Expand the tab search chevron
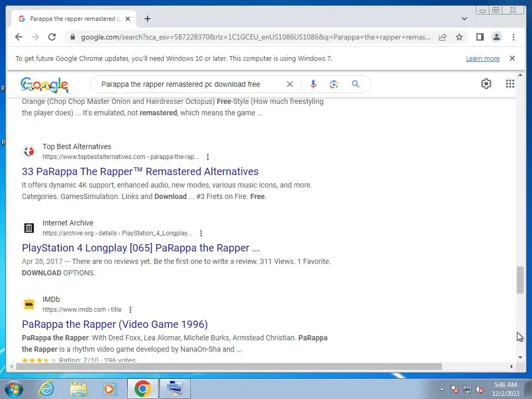This screenshot has width=532, height=399. pyautogui.click(x=464, y=19)
